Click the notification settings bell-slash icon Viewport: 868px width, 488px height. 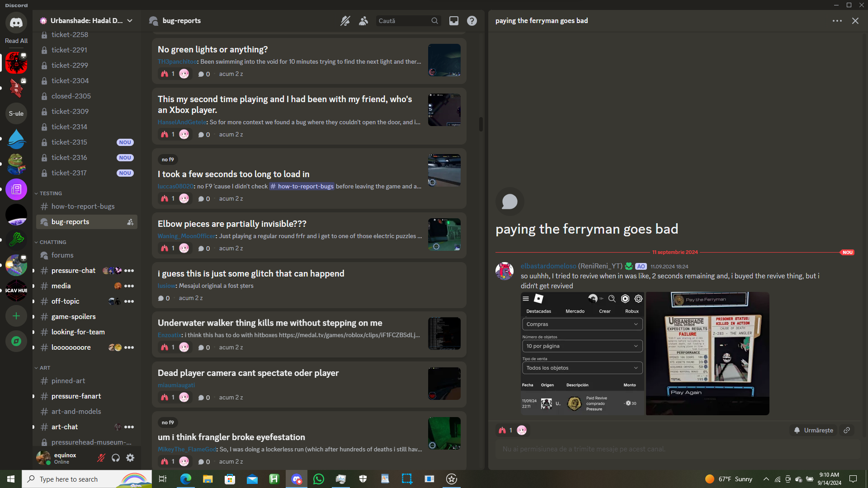coord(345,21)
